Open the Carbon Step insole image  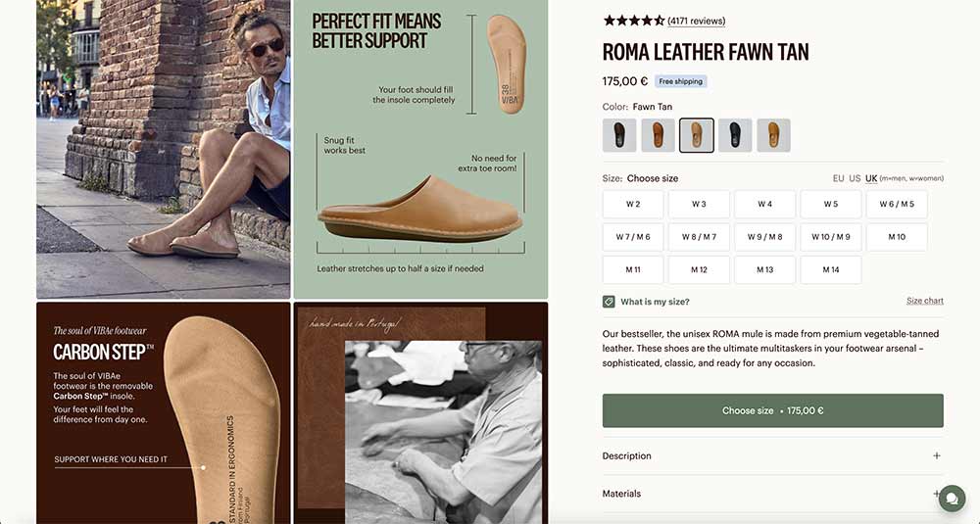click(x=164, y=412)
